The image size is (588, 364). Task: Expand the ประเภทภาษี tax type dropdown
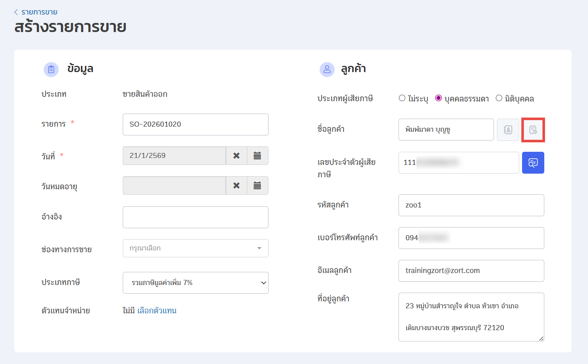tap(195, 283)
